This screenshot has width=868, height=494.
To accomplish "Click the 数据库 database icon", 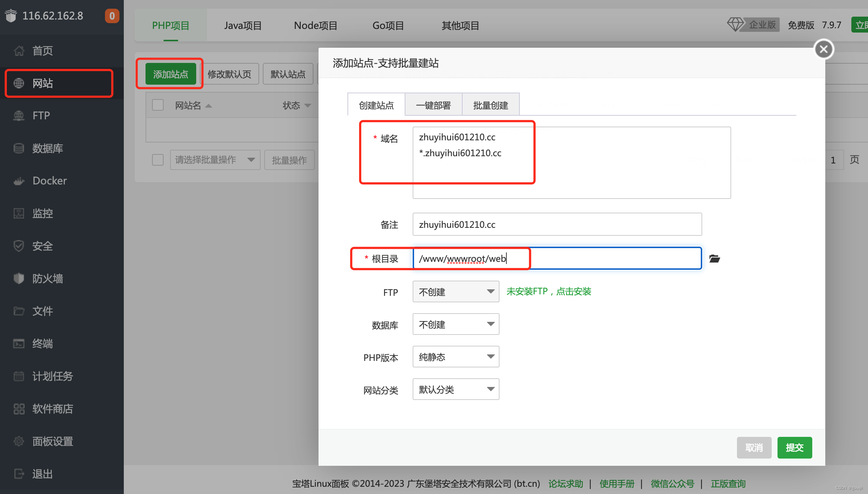I will coord(19,148).
